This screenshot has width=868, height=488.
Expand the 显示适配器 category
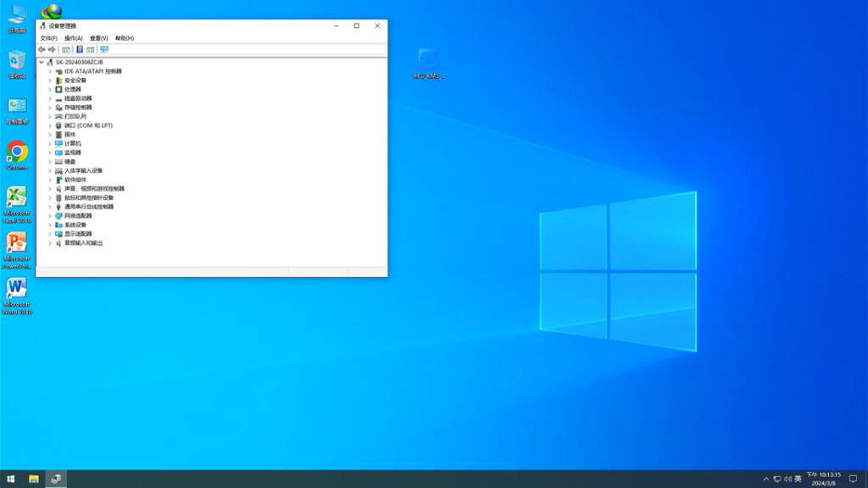(x=50, y=234)
